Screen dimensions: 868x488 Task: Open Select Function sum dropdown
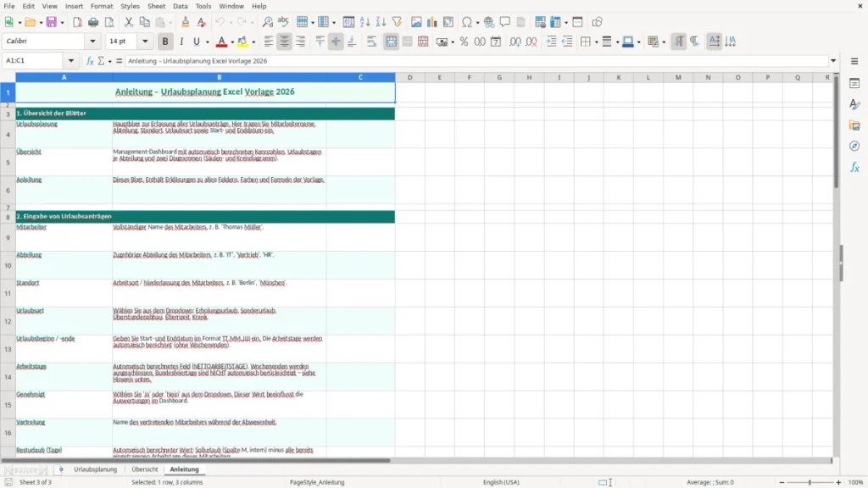[x=109, y=61]
